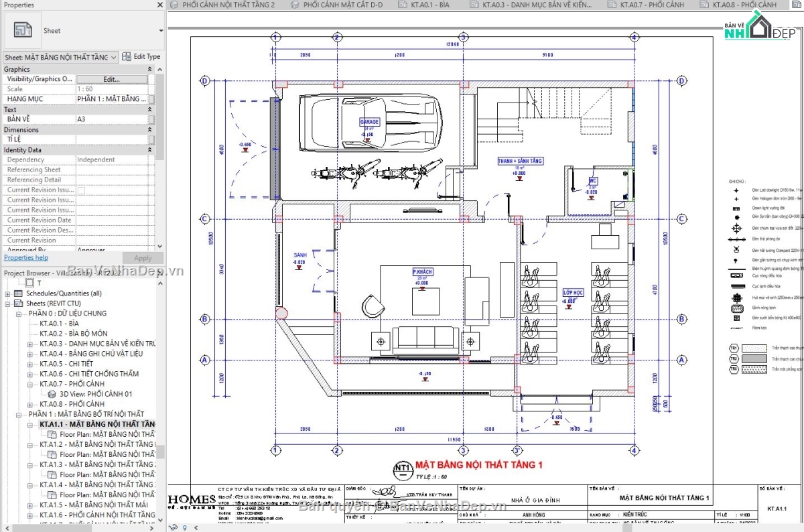Click the Properties panel vertical scrollbar thumb
Screen dimensions: 804x532
tap(160, 117)
